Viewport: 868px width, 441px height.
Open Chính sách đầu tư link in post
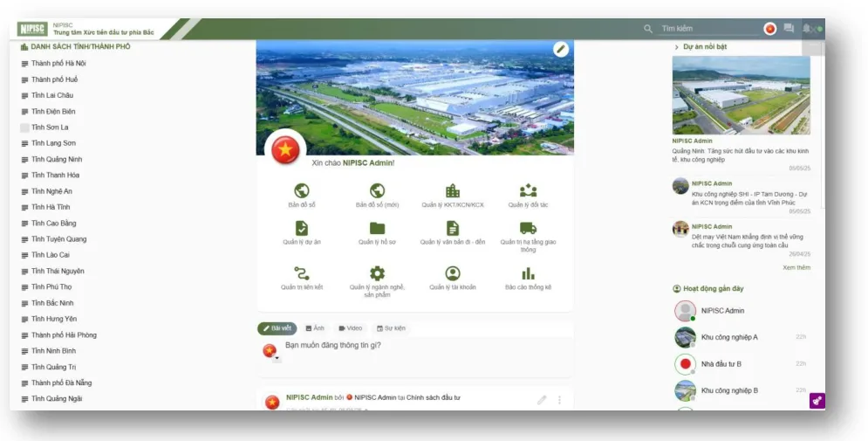tap(433, 398)
